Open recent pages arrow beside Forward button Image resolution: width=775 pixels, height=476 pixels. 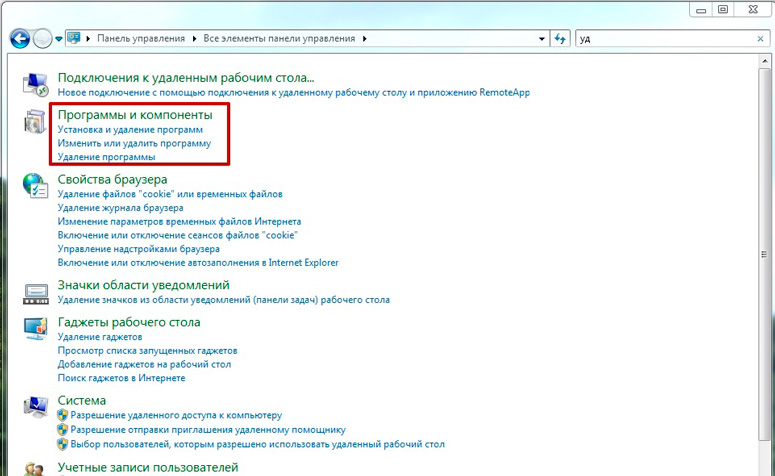point(59,39)
